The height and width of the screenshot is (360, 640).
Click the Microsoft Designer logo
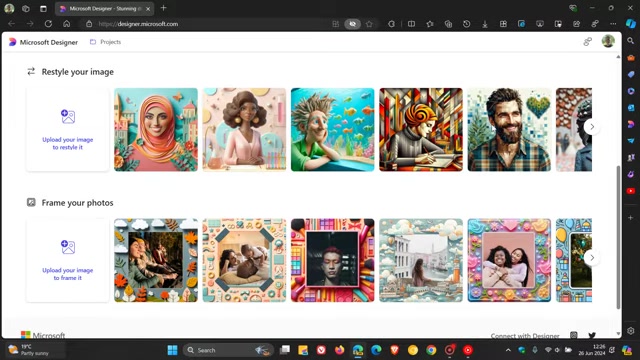click(x=43, y=42)
